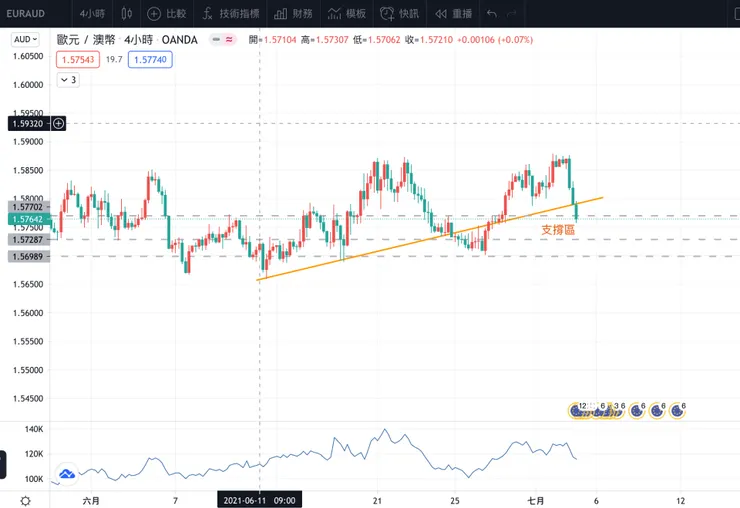Open 財務 financials menu

[x=293, y=14]
